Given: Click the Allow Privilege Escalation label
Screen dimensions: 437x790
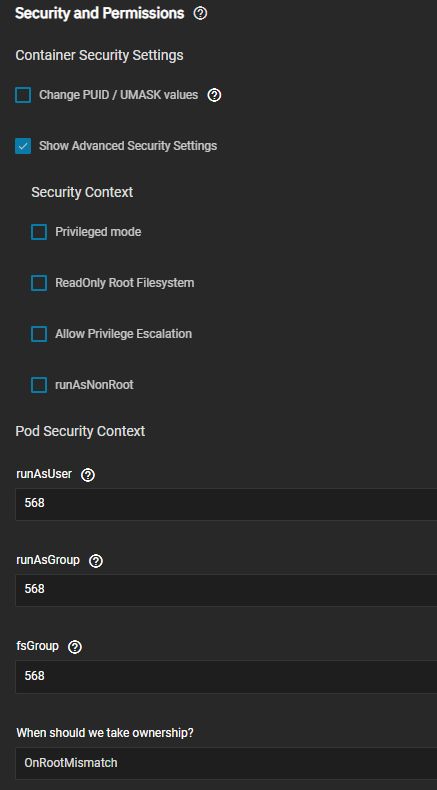Looking at the screenshot, I should (123, 334).
